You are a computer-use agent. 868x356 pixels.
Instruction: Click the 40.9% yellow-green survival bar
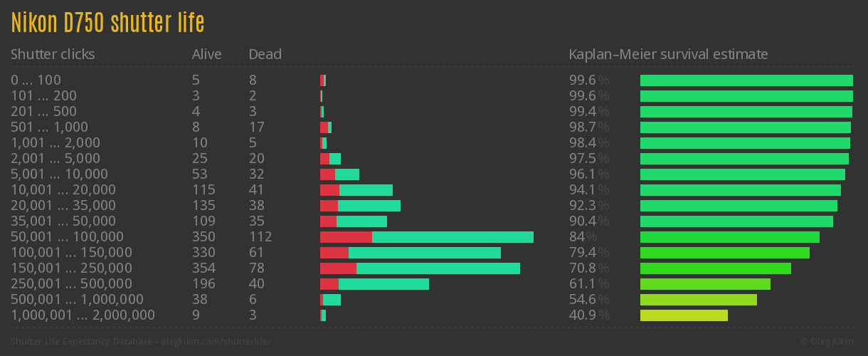pos(684,315)
